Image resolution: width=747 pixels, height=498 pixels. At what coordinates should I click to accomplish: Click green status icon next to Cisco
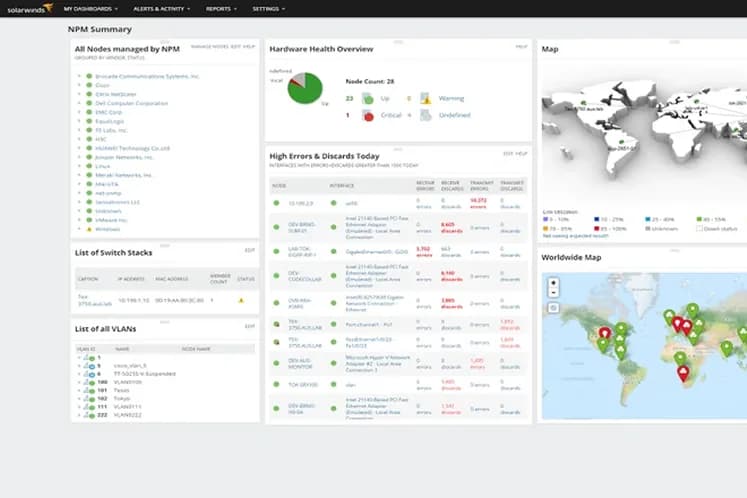(x=89, y=85)
